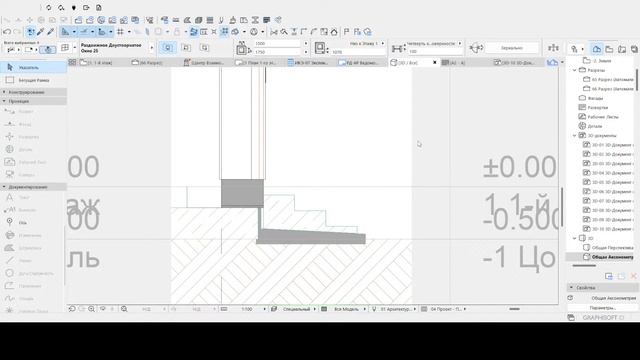Select 'Общая Перспектива' in the Navigator tree
The height and width of the screenshot is (360, 640).
click(612, 247)
